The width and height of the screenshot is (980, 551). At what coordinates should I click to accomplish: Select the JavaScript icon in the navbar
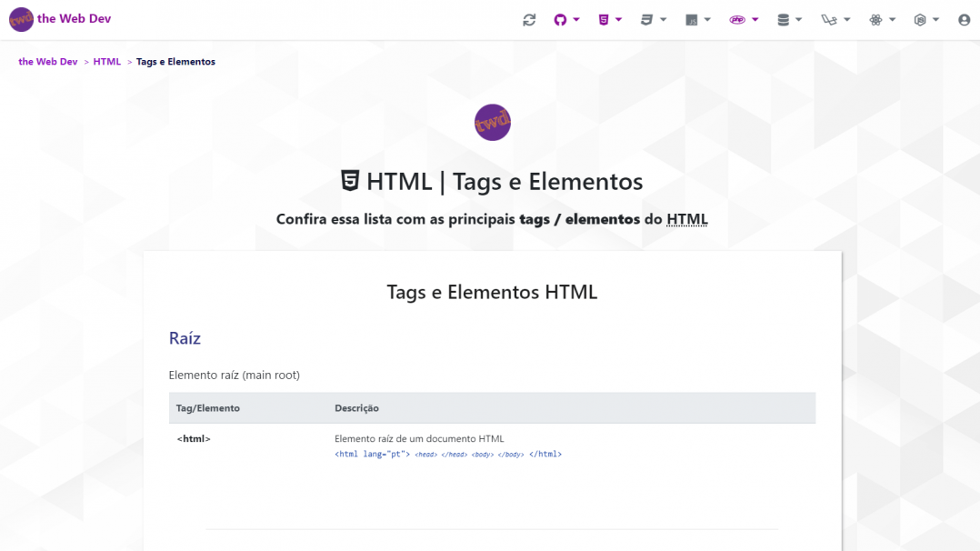click(694, 18)
